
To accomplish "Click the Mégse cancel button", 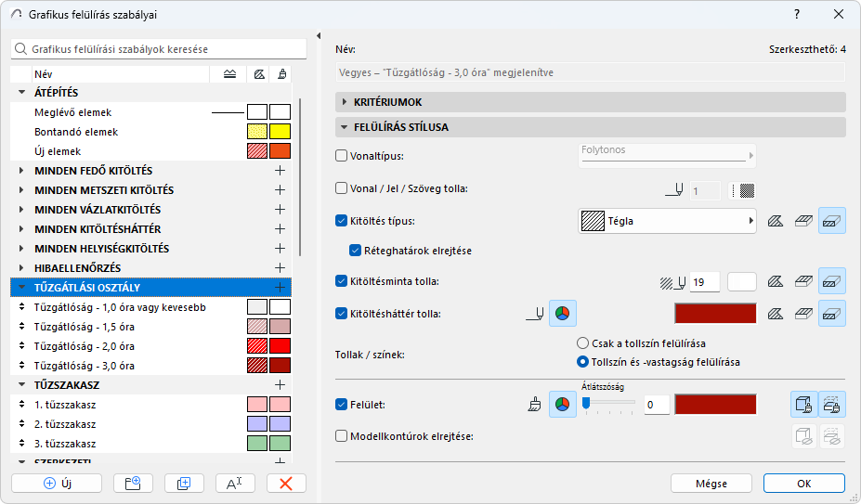I will 711,484.
